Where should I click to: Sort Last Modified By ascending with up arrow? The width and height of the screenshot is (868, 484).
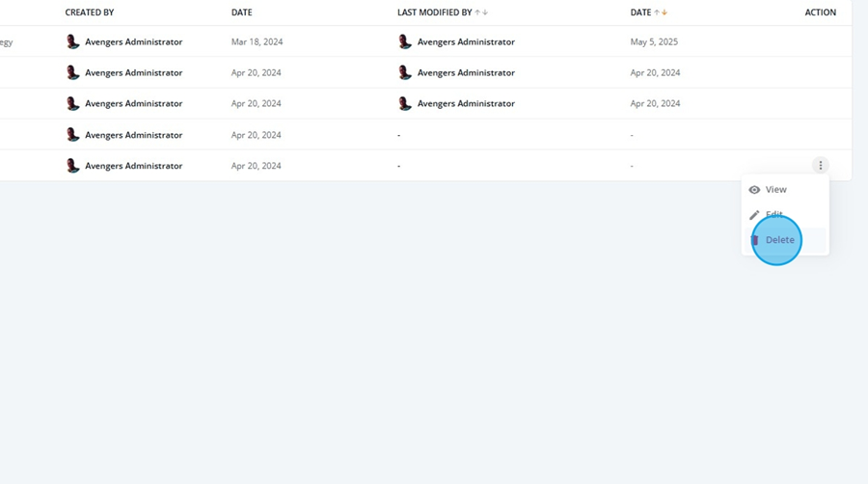pyautogui.click(x=477, y=13)
